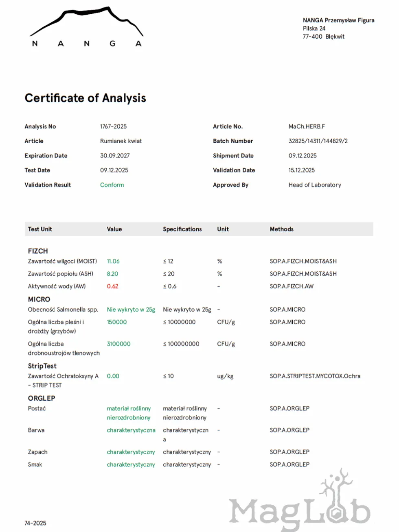The image size is (399, 532).
Task: Click the "StripTest" section heading
Action: 42,366
